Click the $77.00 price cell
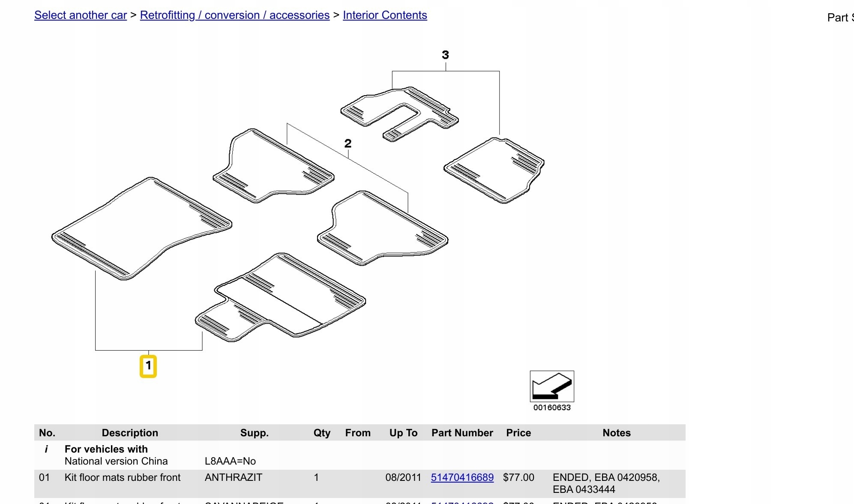 point(518,477)
